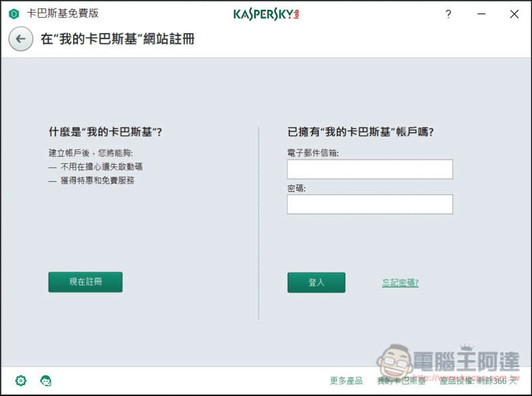532x396 pixels.
Task: Click the 現在註冊 register button
Action: (86, 282)
